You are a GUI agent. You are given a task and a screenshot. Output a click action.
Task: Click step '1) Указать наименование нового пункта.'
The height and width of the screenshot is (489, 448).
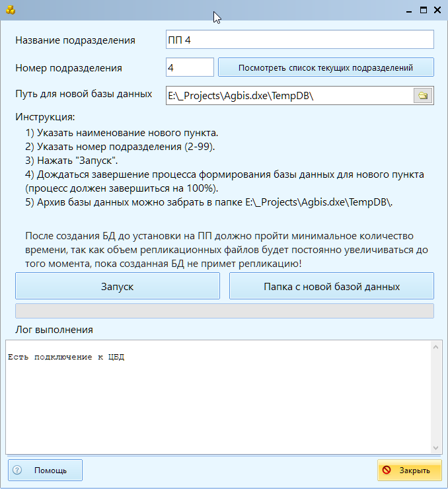pyautogui.click(x=122, y=133)
